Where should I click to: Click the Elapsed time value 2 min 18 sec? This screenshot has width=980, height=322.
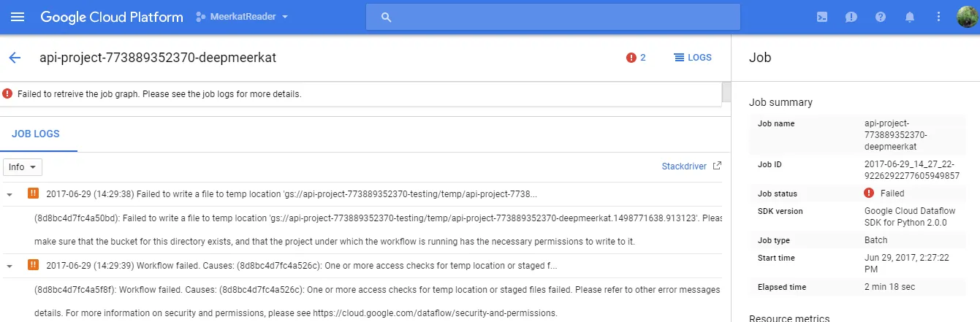coord(890,287)
